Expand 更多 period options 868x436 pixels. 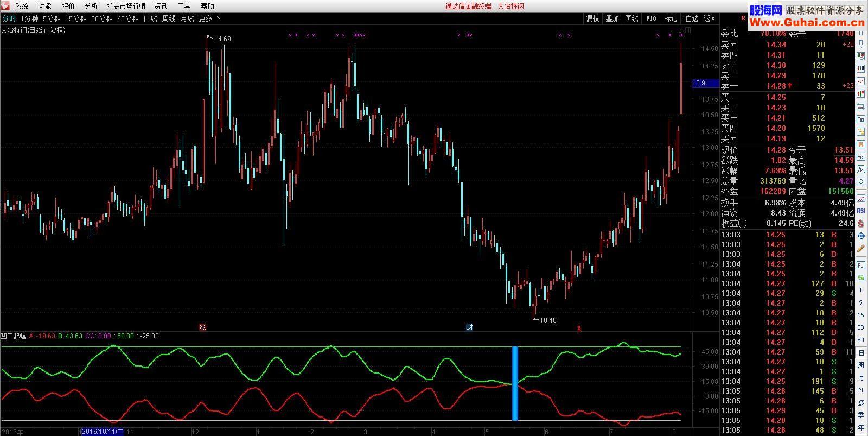[x=209, y=18]
